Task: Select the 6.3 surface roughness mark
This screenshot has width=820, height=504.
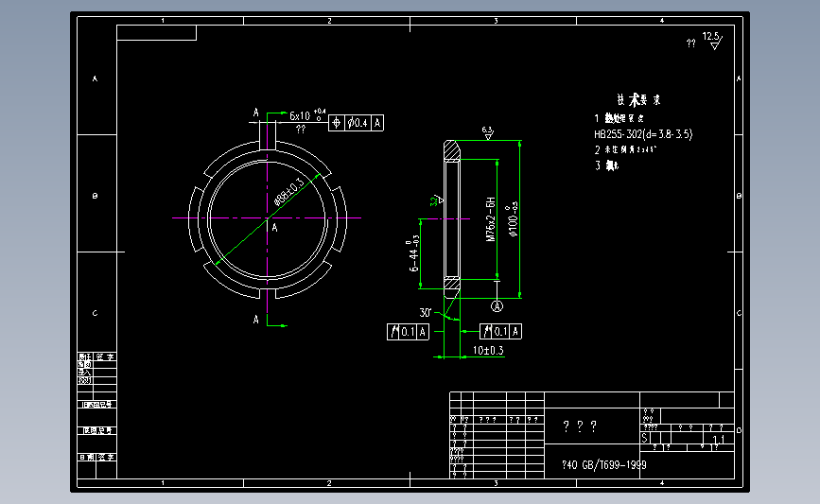Action: click(x=488, y=132)
